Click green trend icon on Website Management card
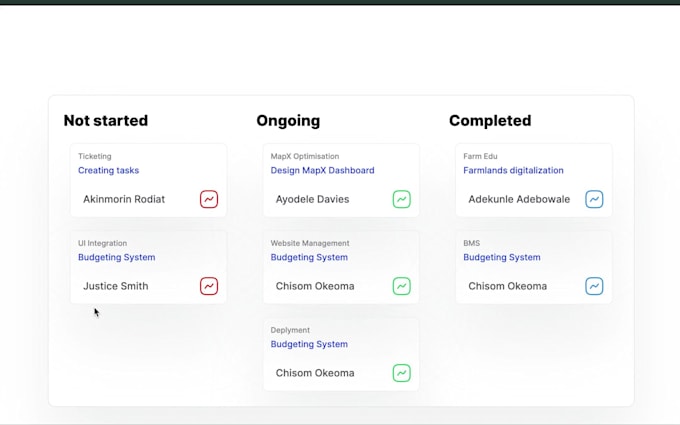 pyautogui.click(x=401, y=286)
